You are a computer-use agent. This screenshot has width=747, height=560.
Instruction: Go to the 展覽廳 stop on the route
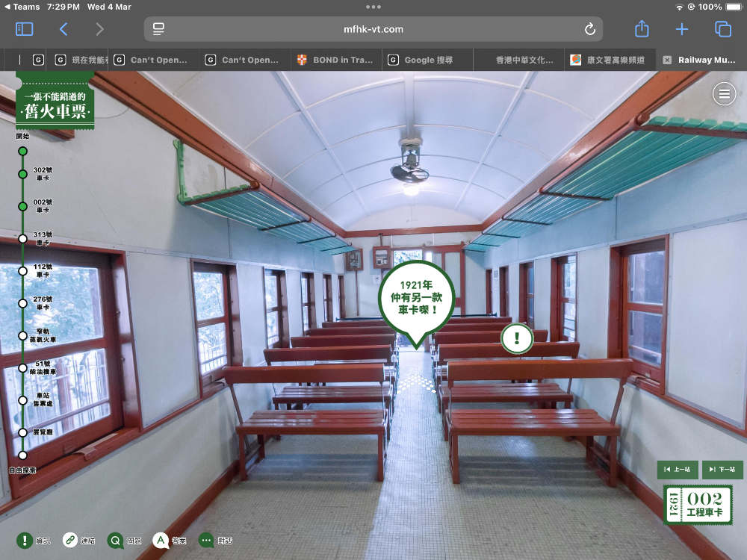point(22,432)
